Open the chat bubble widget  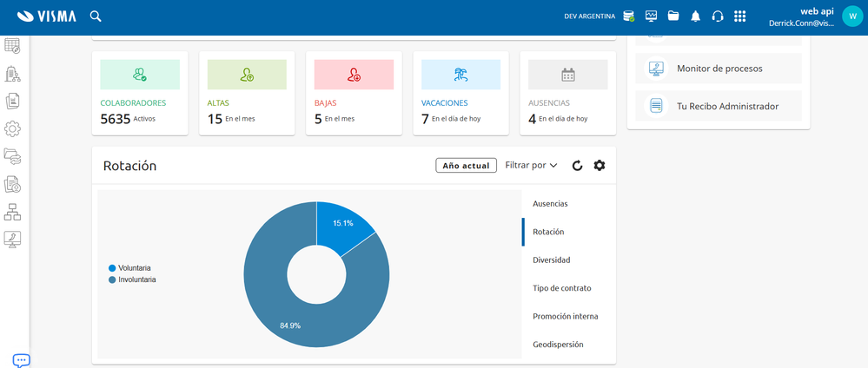tap(21, 360)
